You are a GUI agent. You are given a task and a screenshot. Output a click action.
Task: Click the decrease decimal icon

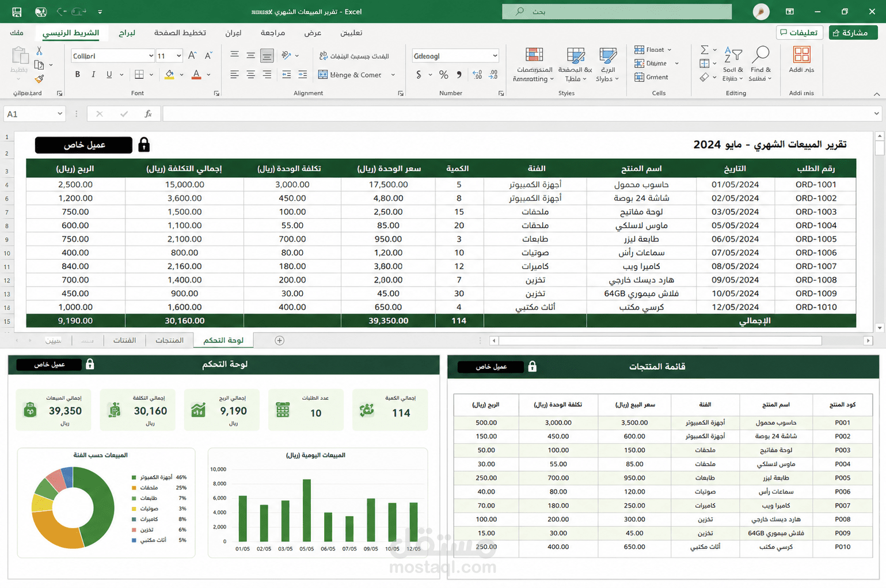point(493,75)
